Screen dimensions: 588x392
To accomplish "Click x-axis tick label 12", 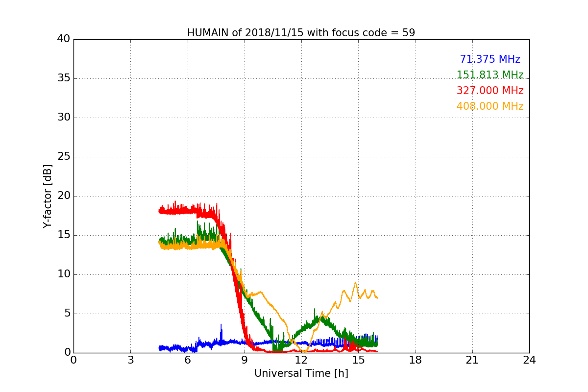I will (301, 360).
